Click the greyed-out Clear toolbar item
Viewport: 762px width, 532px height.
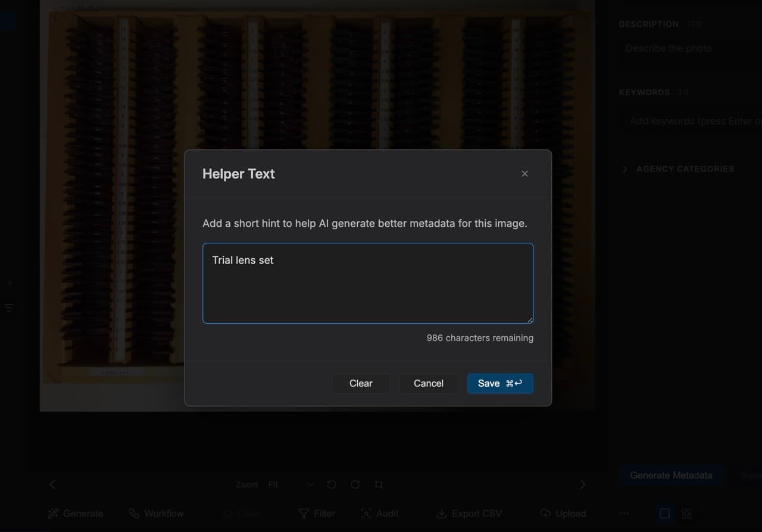tap(242, 514)
